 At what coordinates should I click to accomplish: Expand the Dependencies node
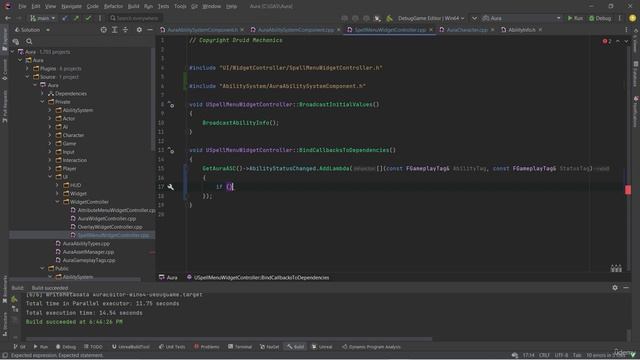click(42, 93)
